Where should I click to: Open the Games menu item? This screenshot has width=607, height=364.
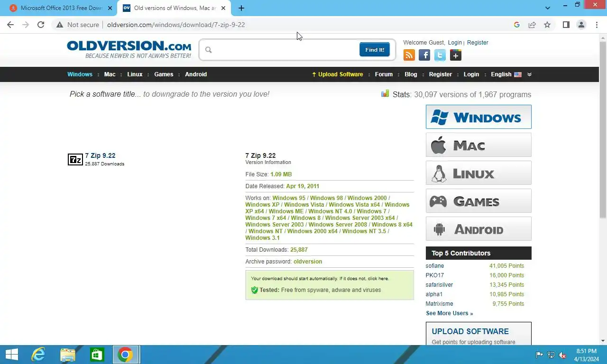coord(164,74)
